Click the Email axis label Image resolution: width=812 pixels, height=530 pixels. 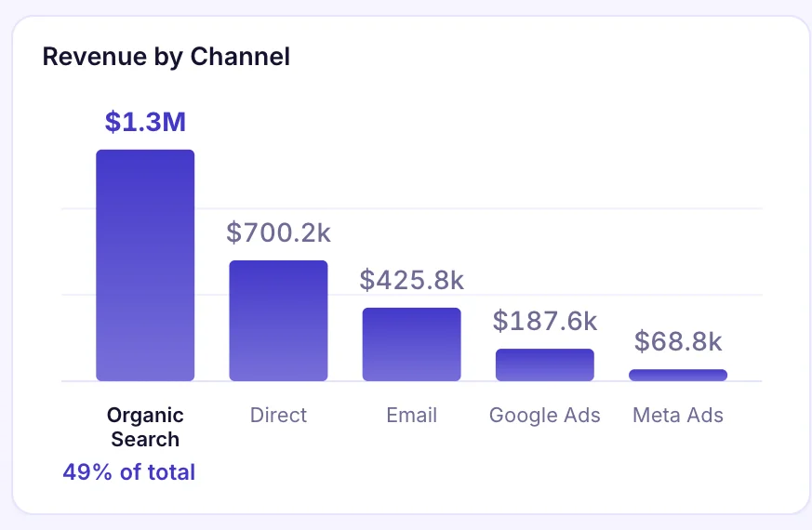(412, 415)
